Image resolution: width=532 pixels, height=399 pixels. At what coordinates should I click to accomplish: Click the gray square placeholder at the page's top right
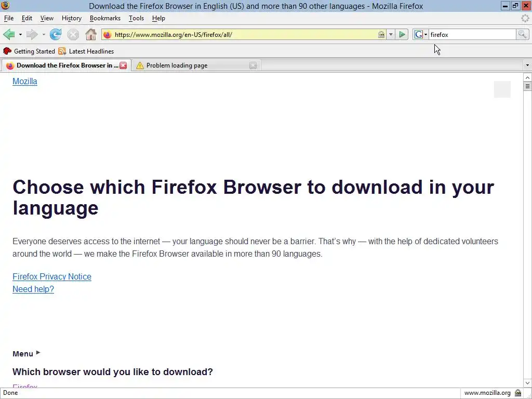pyautogui.click(x=502, y=89)
